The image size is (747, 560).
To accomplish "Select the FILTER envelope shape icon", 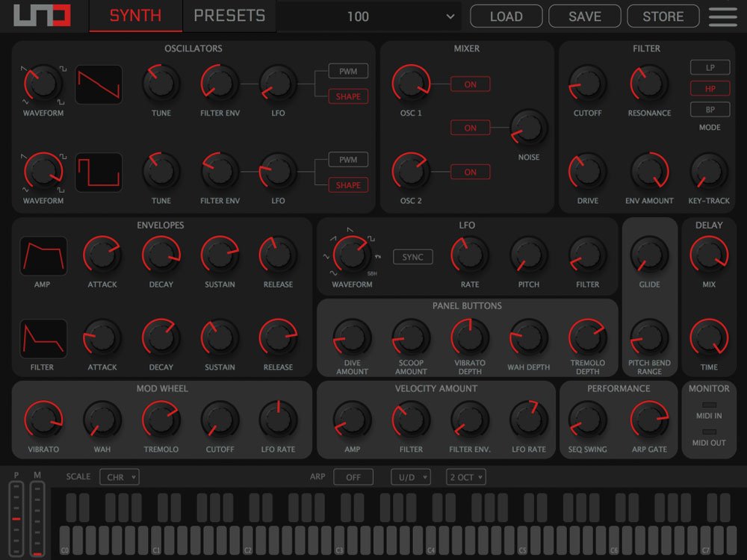I will coord(43,339).
